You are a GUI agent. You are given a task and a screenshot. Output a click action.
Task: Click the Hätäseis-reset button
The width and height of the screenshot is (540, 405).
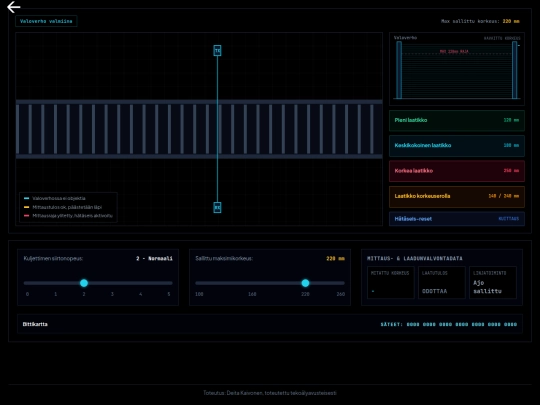coord(457,219)
